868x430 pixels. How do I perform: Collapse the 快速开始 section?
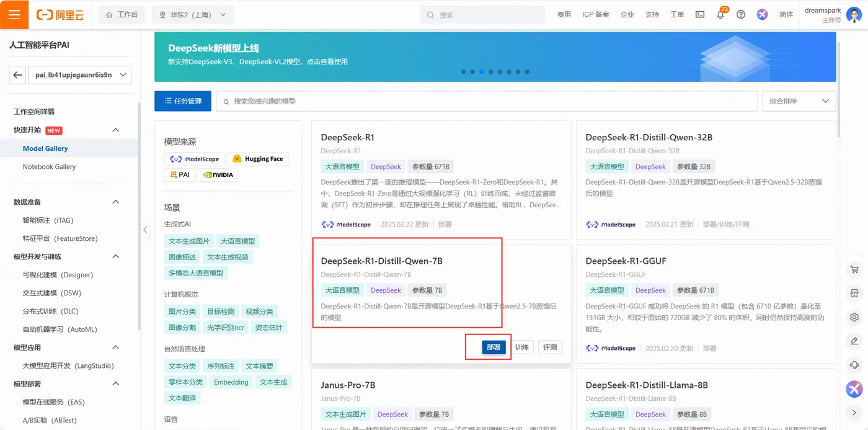(x=115, y=130)
